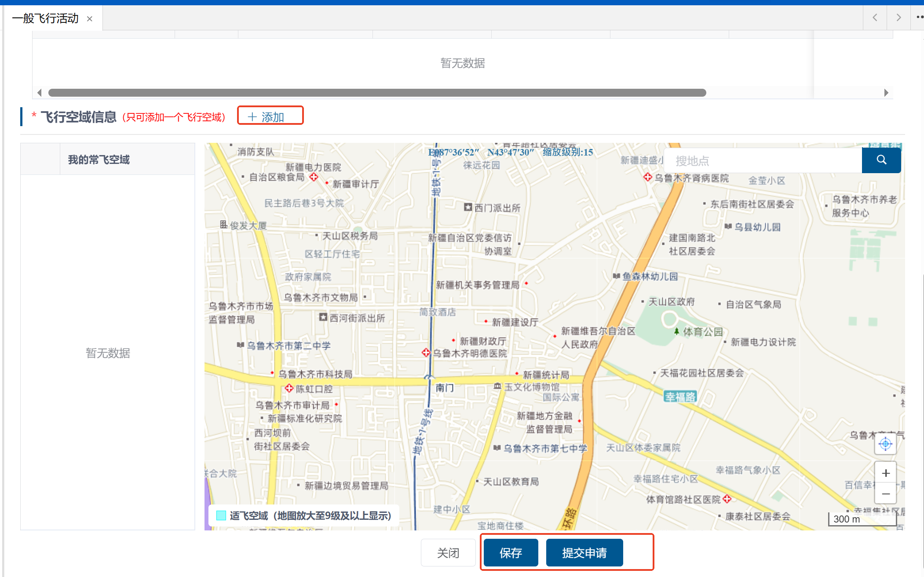Click the 乌鲁木齐市第二中学 school marker
This screenshot has width=924, height=577.
click(240, 345)
